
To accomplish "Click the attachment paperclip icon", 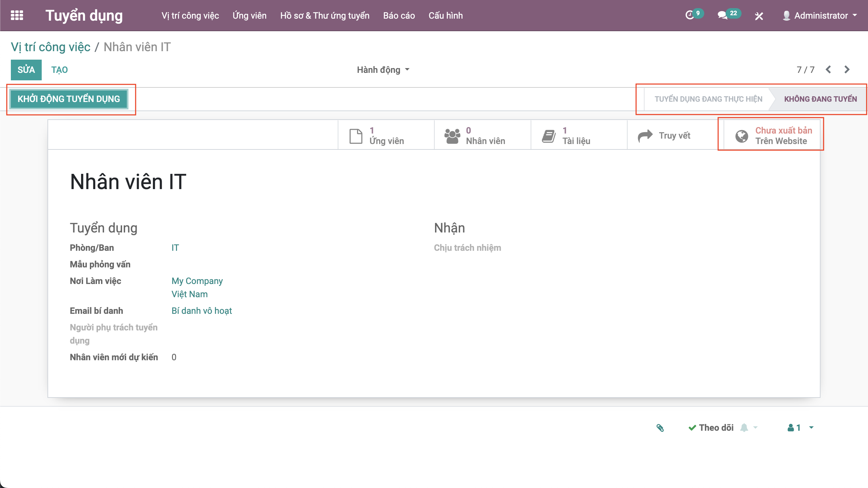I will tap(660, 428).
